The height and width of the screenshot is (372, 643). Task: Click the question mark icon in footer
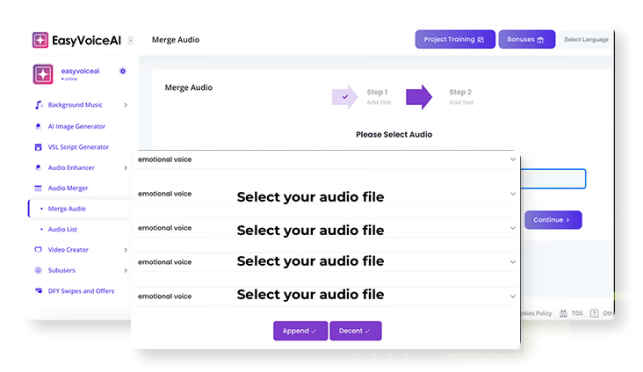594,313
